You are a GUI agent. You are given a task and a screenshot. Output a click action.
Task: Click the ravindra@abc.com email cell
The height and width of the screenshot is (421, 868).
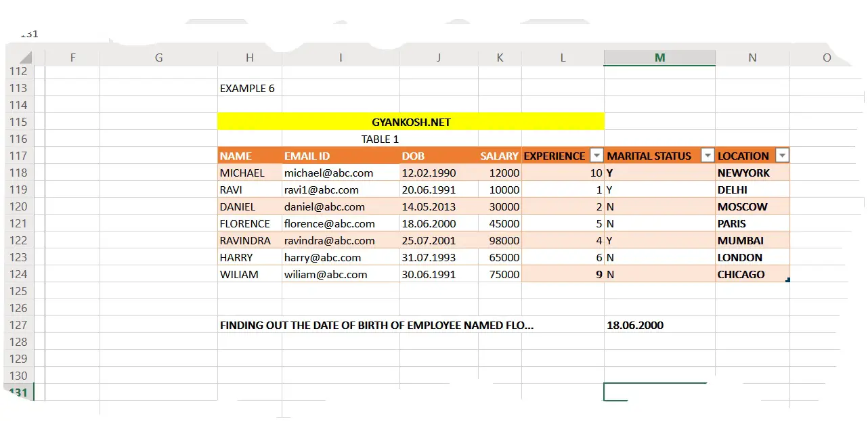341,240
